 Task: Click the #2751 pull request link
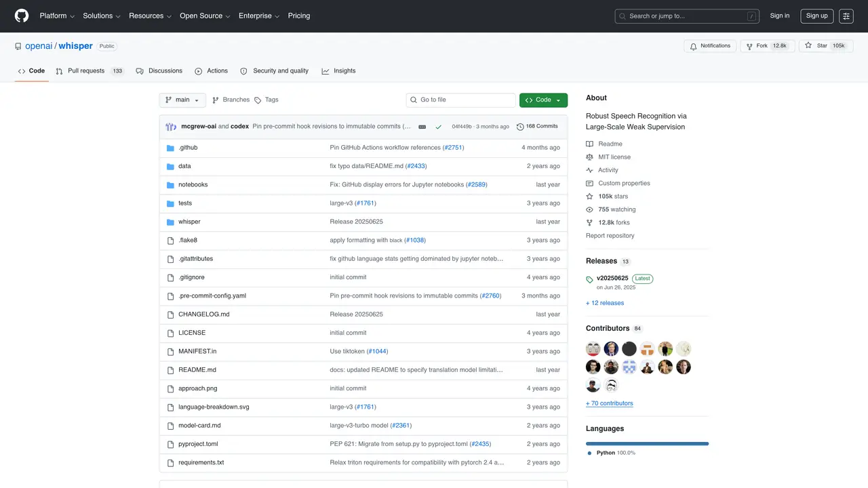[x=453, y=148]
